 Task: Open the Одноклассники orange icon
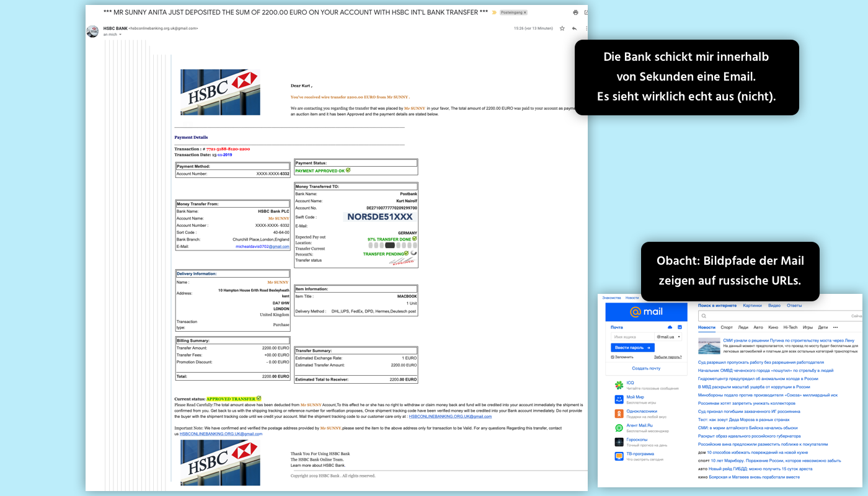[x=619, y=414]
